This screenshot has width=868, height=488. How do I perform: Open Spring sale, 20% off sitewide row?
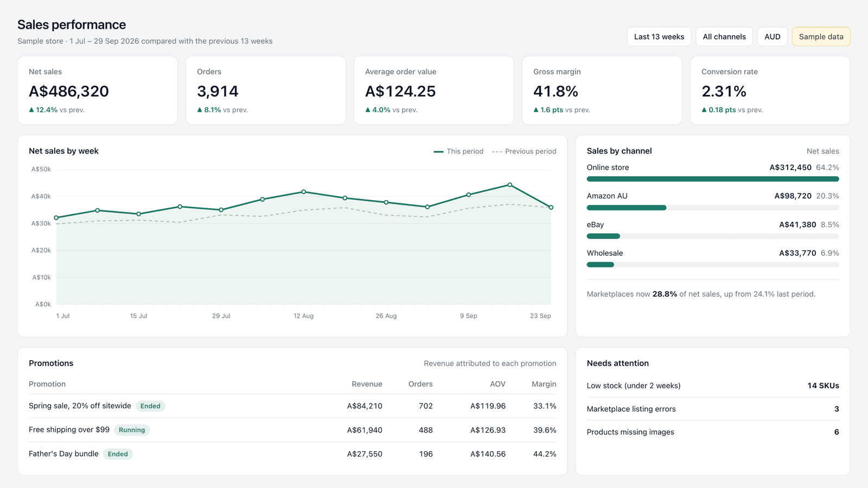click(x=292, y=406)
